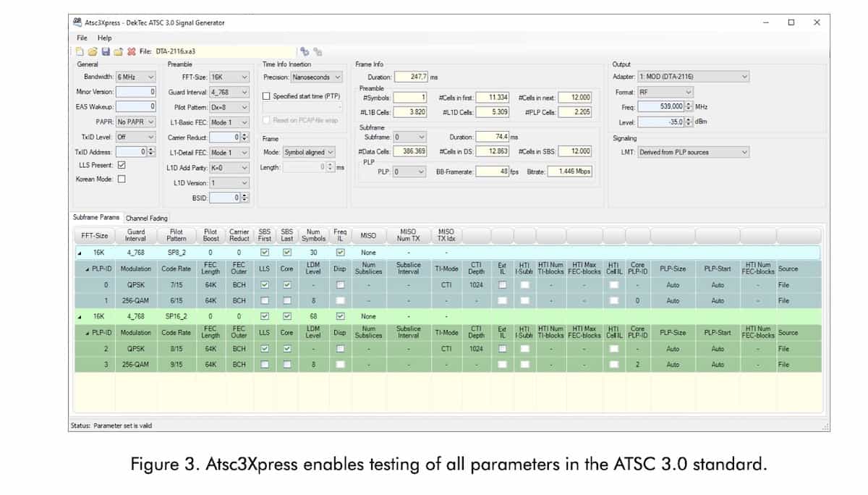This screenshot has height=495, width=868.
Task: Uncheck the LLS Present checkbox
Action: click(122, 165)
